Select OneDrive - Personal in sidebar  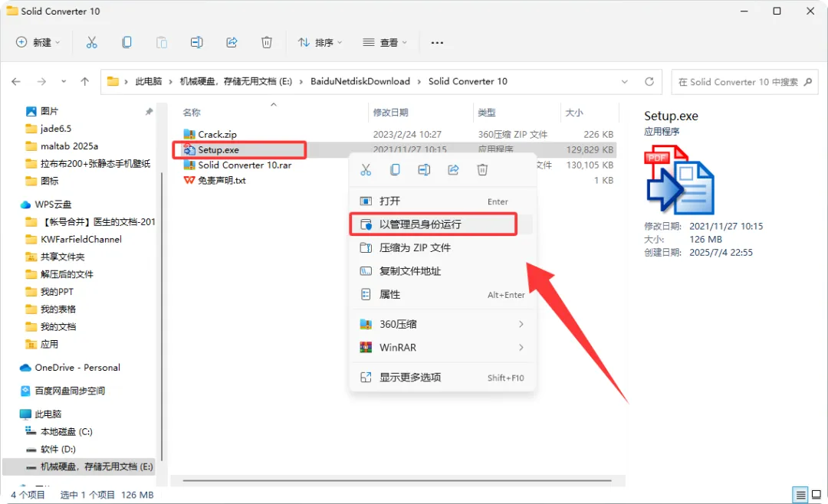77,368
